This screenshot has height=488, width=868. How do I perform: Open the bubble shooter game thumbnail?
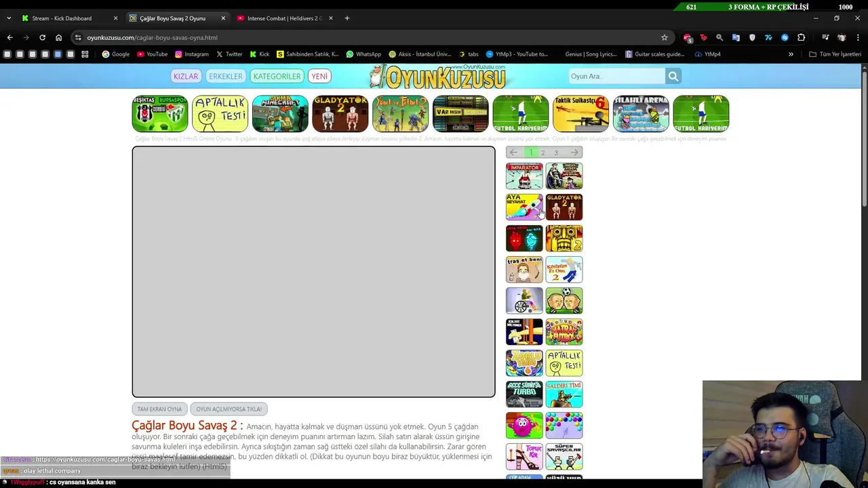click(x=564, y=426)
